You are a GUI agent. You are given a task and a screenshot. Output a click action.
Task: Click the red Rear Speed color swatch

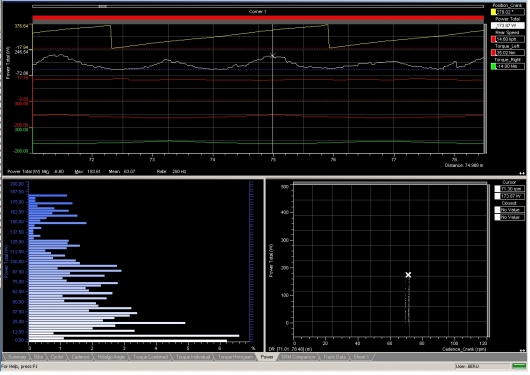[493, 39]
